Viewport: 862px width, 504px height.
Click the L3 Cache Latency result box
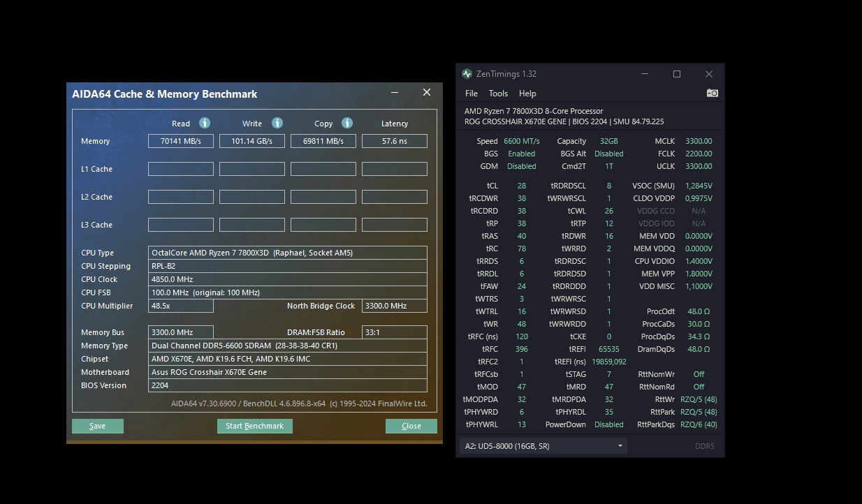click(395, 225)
